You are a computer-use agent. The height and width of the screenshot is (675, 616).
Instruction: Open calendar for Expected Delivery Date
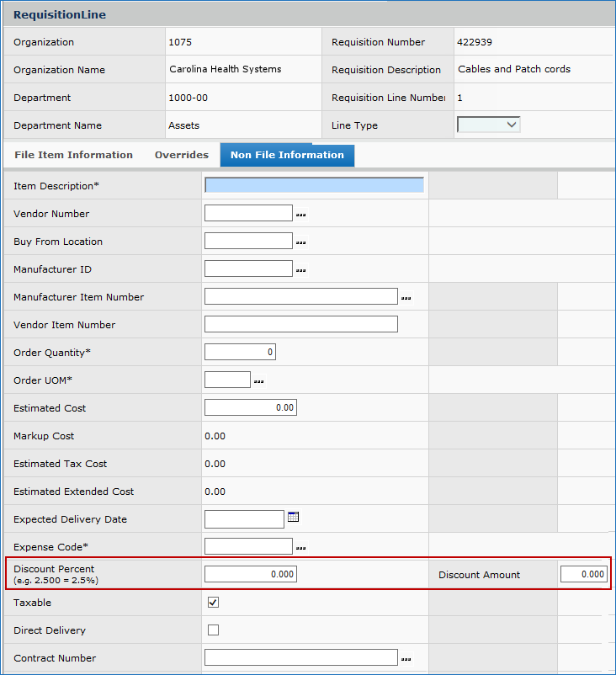tap(293, 517)
